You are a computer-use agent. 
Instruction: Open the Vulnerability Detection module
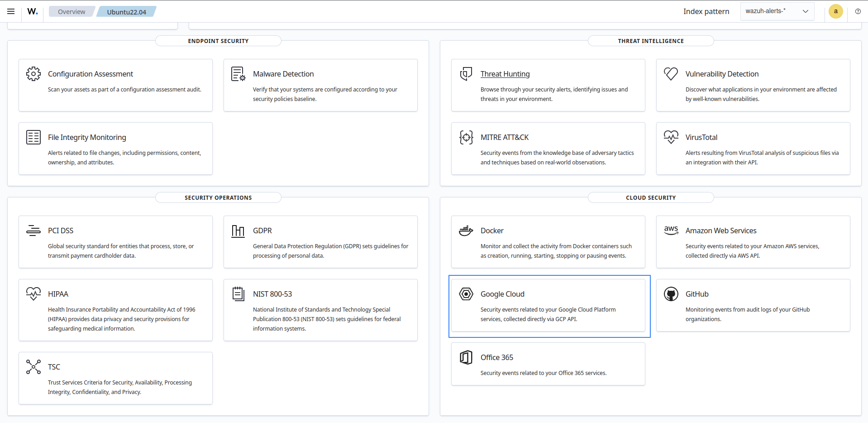tap(721, 74)
